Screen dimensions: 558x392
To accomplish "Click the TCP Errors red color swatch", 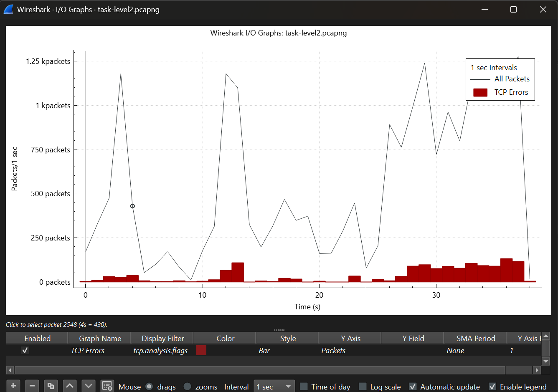I will [201, 350].
